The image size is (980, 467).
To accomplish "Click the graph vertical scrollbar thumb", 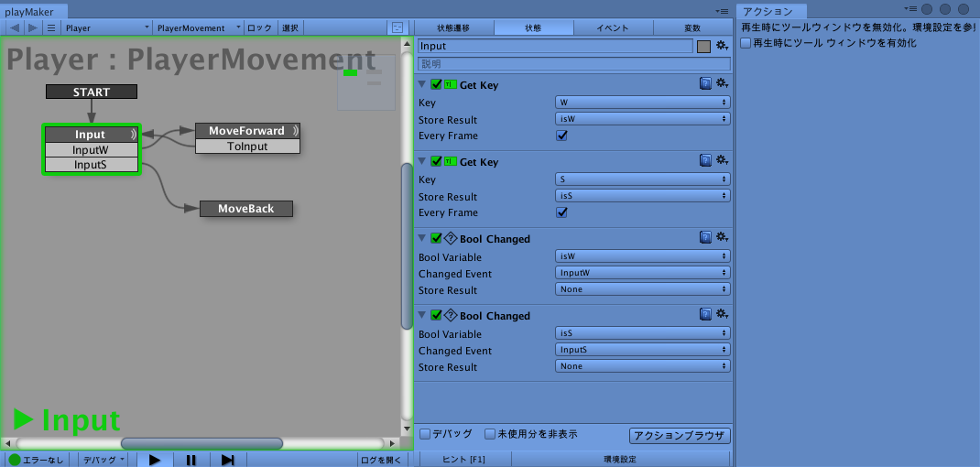I will (407, 245).
